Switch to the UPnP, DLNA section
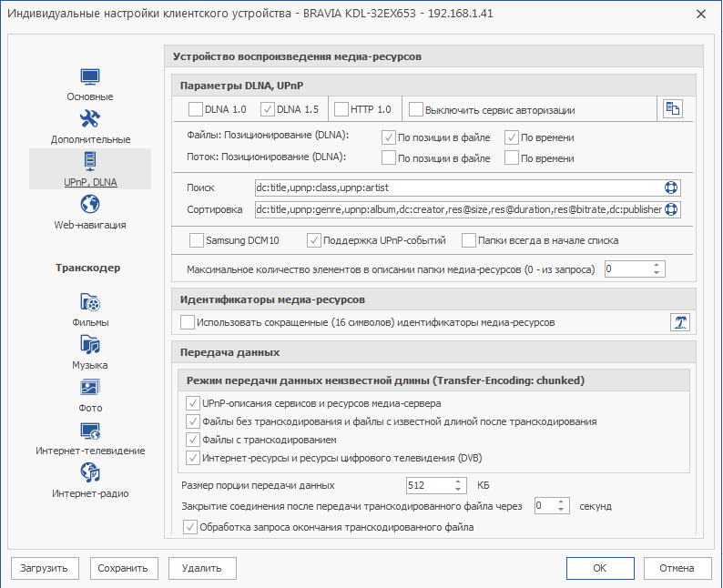 (x=90, y=168)
